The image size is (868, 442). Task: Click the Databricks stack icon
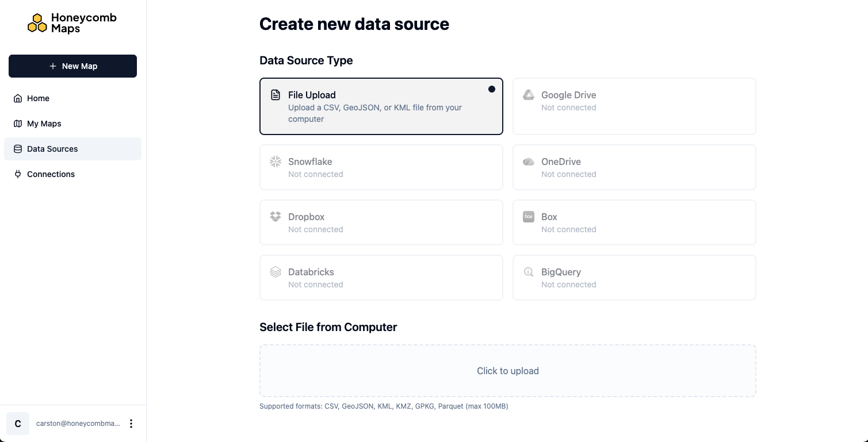(275, 272)
